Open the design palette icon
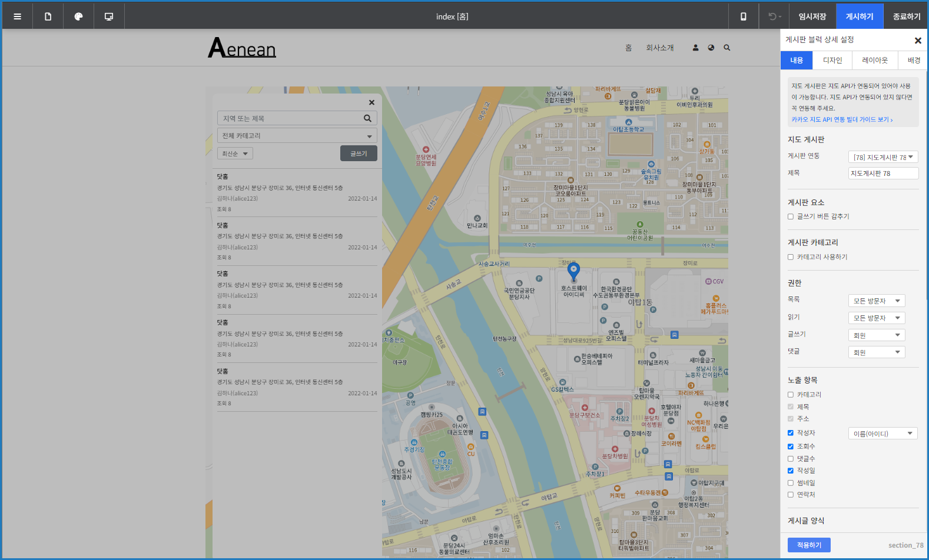The image size is (929, 560). click(78, 16)
